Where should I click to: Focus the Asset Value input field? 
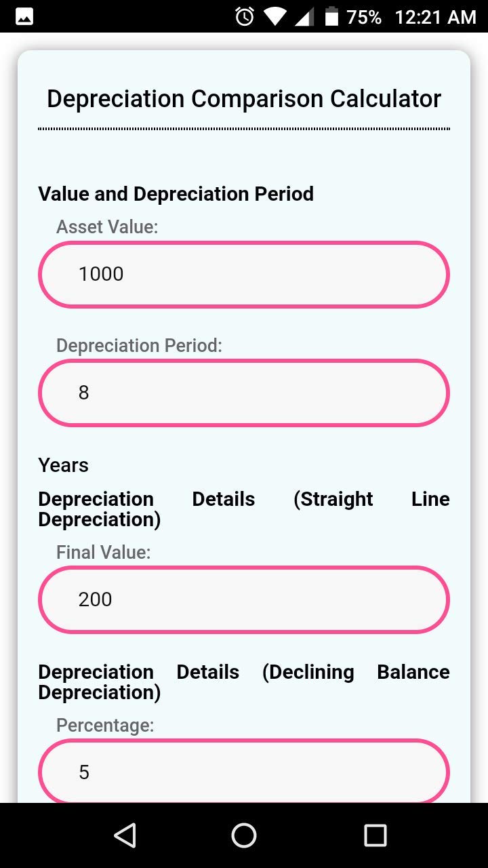click(x=244, y=275)
